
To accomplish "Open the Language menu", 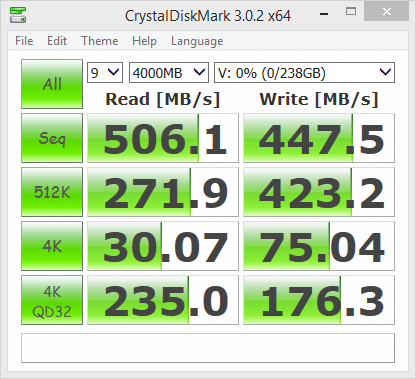I will pos(197,41).
